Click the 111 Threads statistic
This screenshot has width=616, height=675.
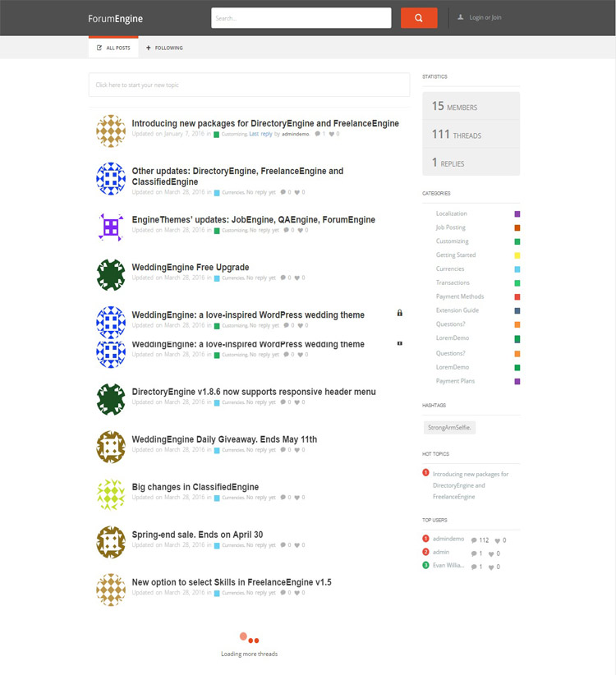tap(471, 135)
